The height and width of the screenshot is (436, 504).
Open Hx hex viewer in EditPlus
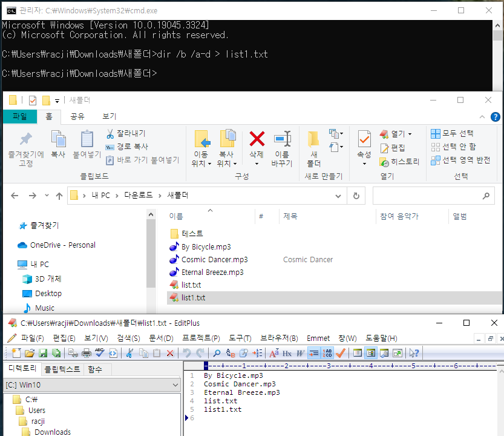[287, 353]
